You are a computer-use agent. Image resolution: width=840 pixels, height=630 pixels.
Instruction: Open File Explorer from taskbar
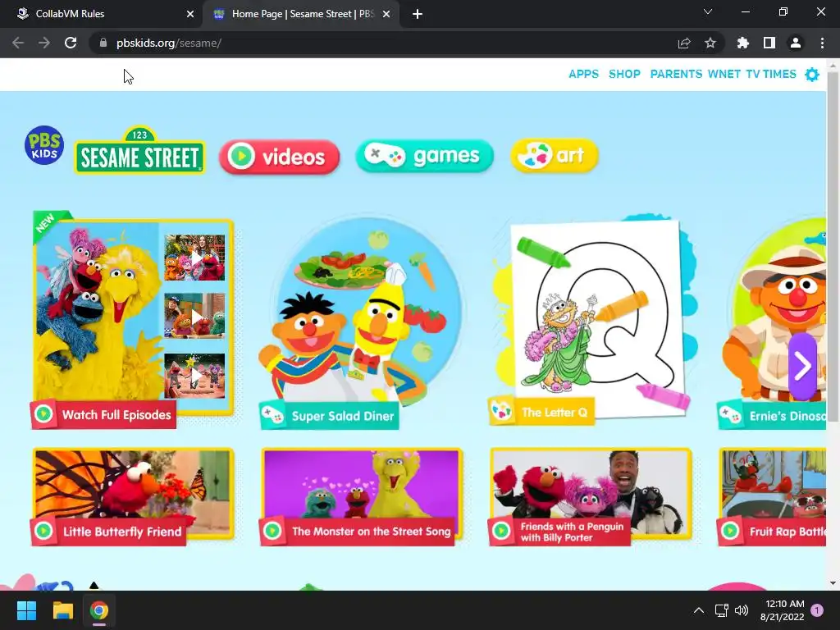62,610
